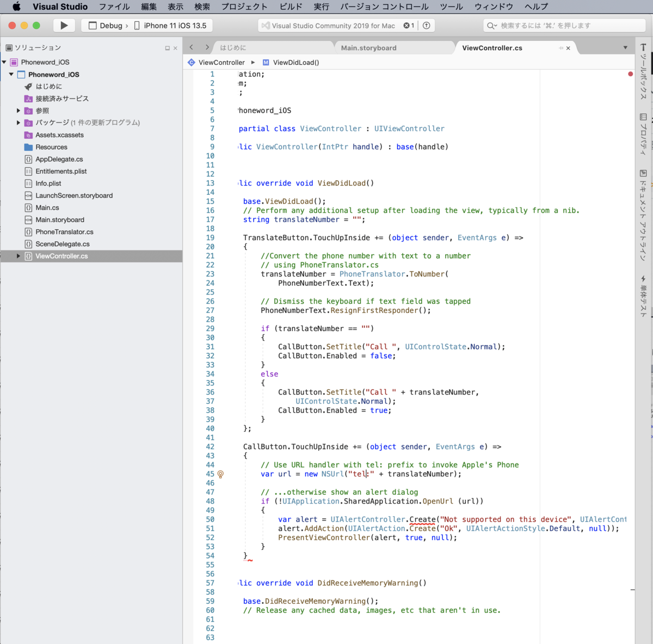653x644 pixels.
Task: Open the tab list dropdown arrow
Action: click(x=625, y=48)
